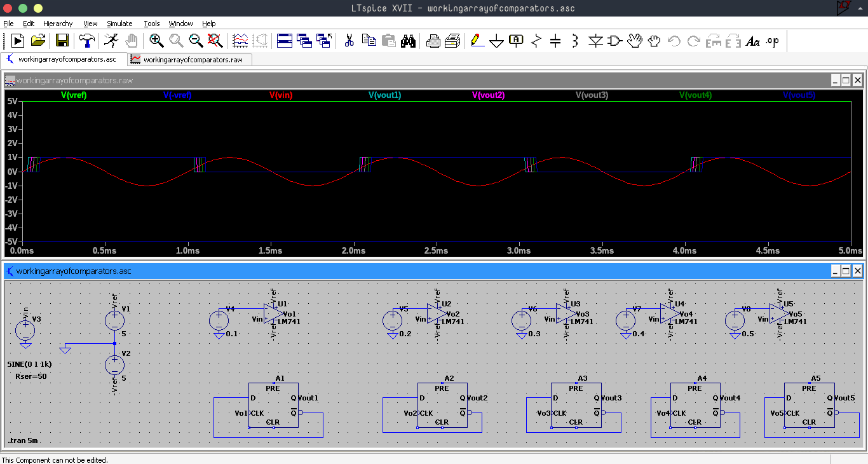
Task: Open the Simulate menu
Action: click(x=119, y=24)
